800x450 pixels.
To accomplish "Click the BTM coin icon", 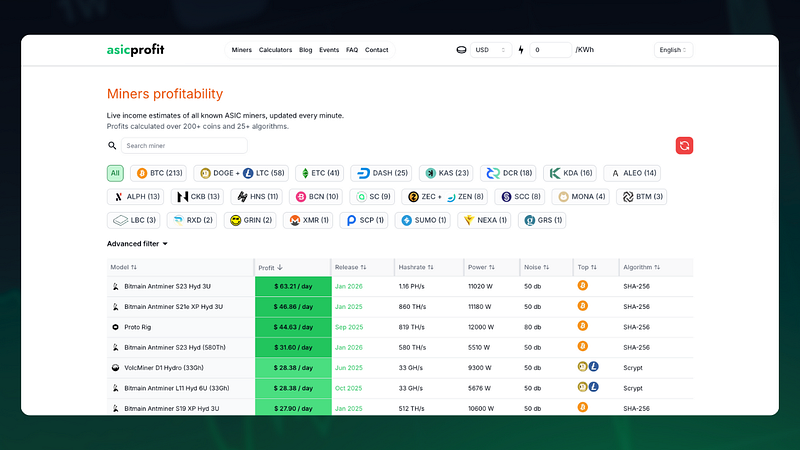I will pos(628,197).
